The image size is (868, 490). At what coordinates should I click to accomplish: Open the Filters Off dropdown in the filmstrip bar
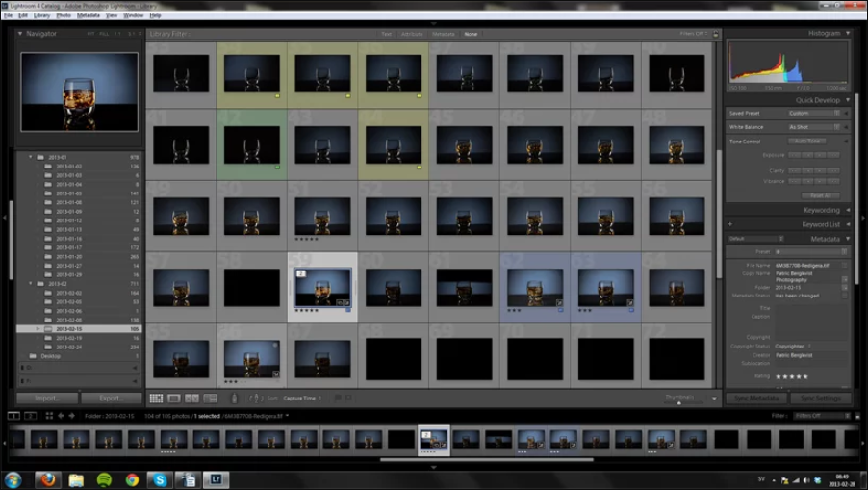pyautogui.click(x=821, y=416)
